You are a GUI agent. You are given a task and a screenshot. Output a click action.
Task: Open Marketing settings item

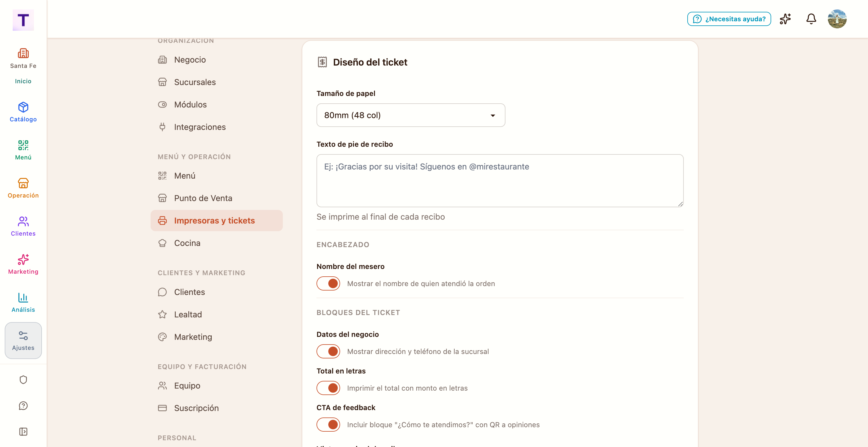tap(216, 337)
